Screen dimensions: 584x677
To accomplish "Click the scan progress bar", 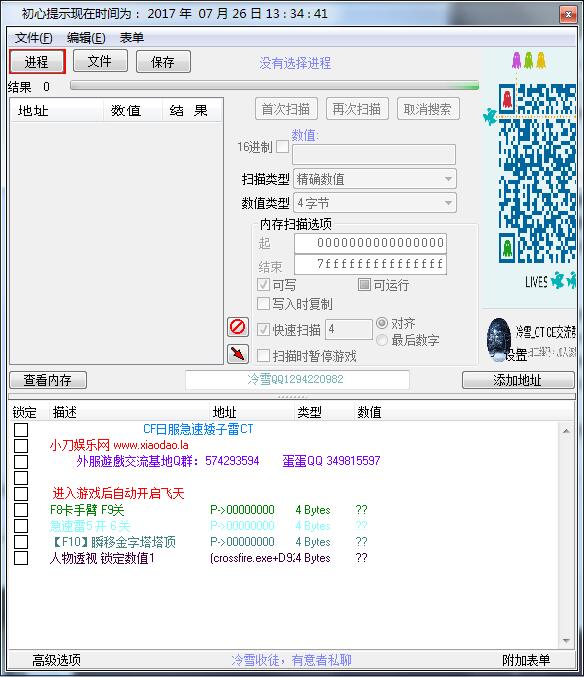I will [x=275, y=85].
